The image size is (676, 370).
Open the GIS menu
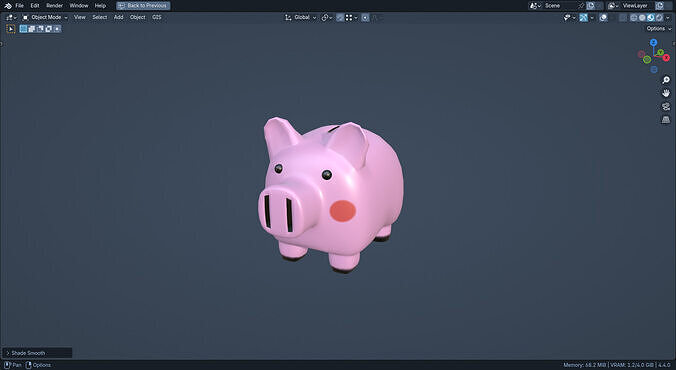[156, 17]
